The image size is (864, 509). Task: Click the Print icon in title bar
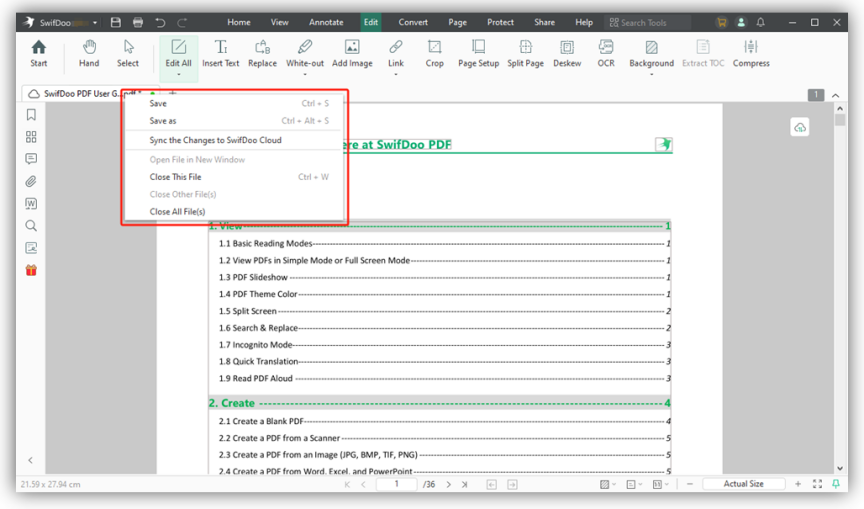(138, 23)
